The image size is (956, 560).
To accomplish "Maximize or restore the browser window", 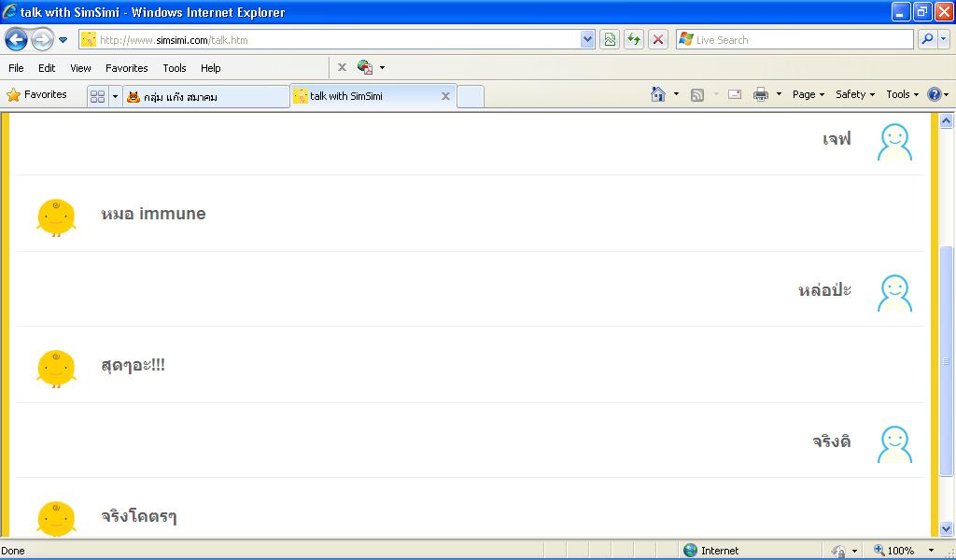I will pyautogui.click(x=922, y=11).
